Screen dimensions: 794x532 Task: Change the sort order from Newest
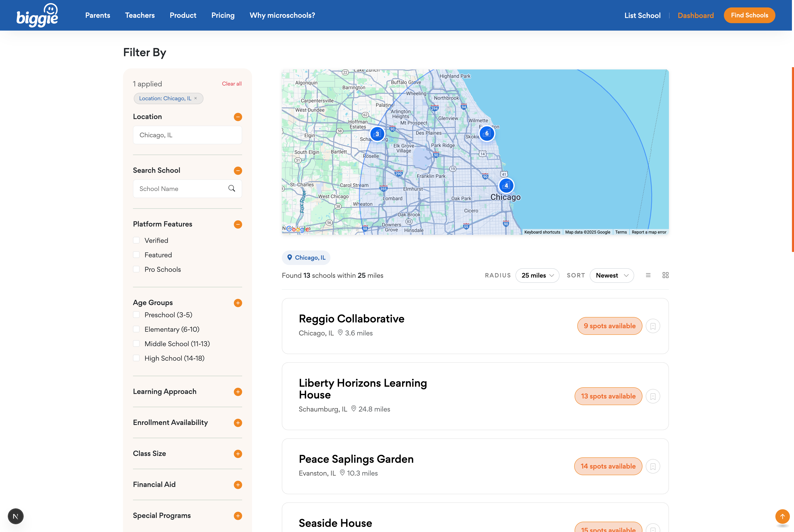pyautogui.click(x=611, y=275)
